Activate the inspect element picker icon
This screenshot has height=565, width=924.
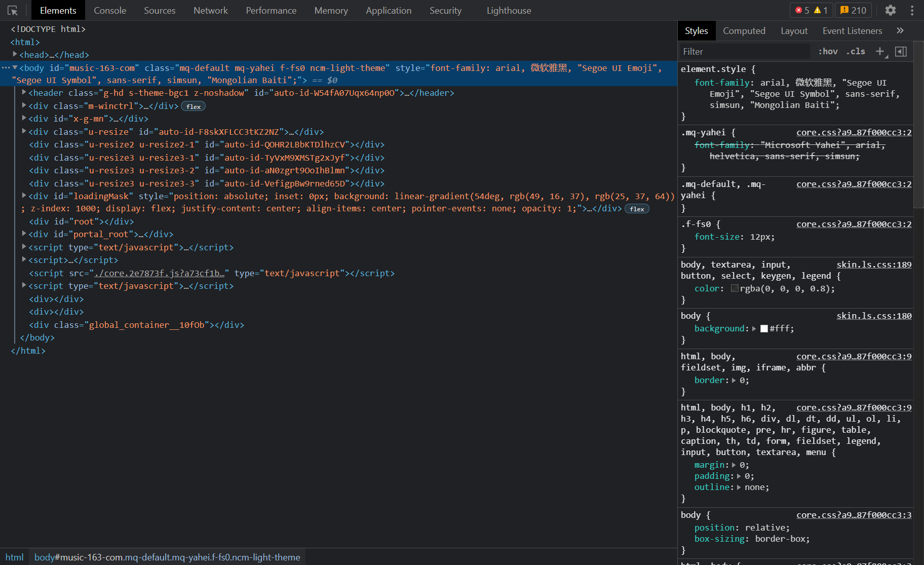click(x=13, y=10)
